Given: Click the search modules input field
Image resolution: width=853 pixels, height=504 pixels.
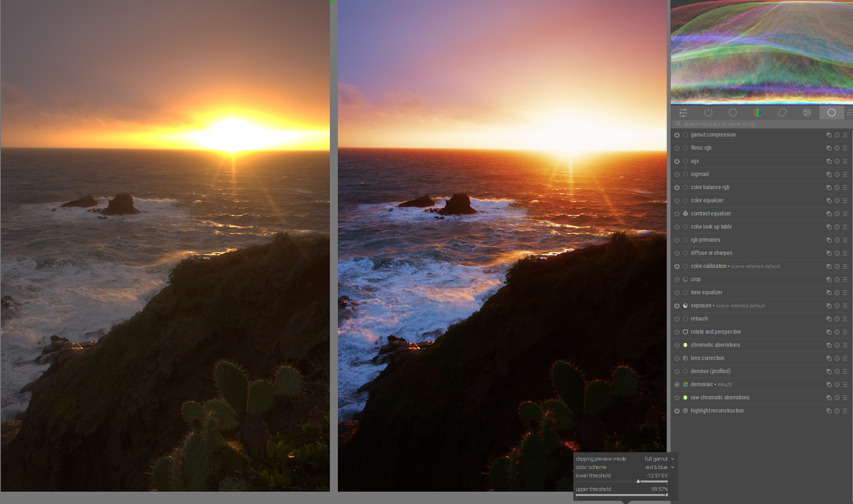Looking at the screenshot, I should click(x=762, y=124).
